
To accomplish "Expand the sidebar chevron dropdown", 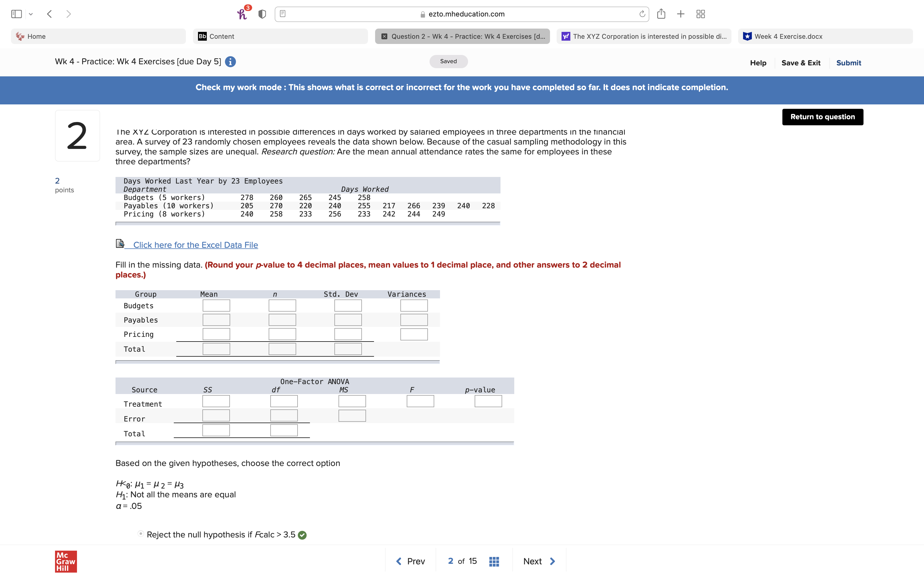I will [31, 14].
